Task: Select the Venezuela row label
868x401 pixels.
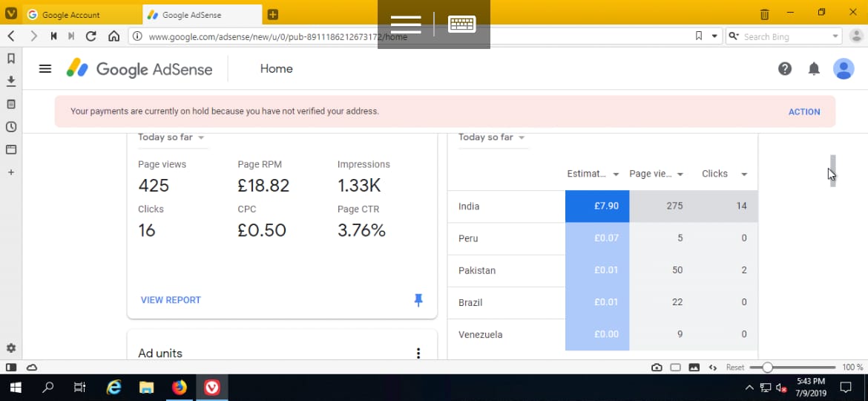Action: 481,334
